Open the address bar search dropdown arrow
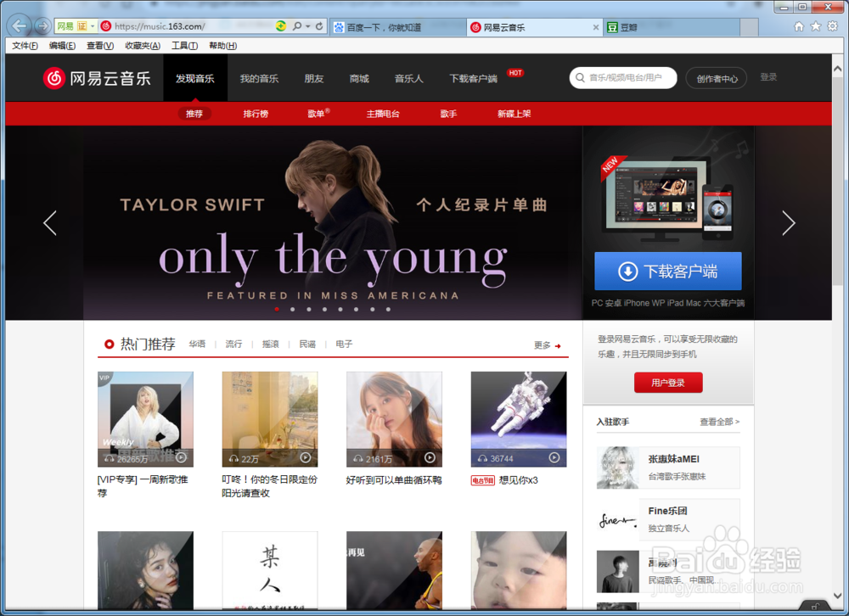The width and height of the screenshot is (849, 616). click(307, 26)
